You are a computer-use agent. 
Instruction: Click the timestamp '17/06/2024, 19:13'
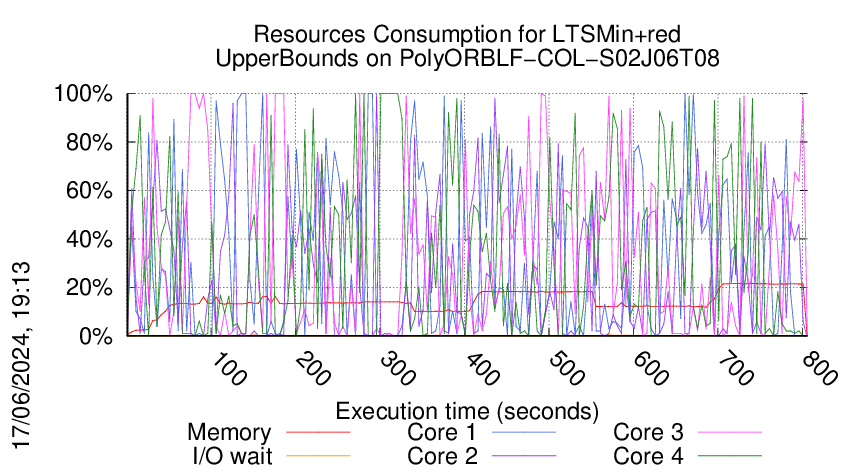(x=21, y=356)
